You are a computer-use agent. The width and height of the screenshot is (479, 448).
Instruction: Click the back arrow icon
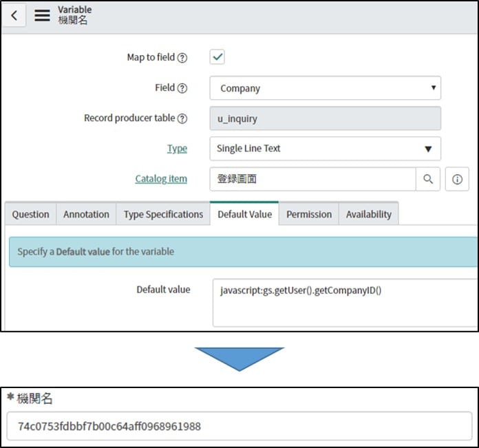tap(14, 15)
